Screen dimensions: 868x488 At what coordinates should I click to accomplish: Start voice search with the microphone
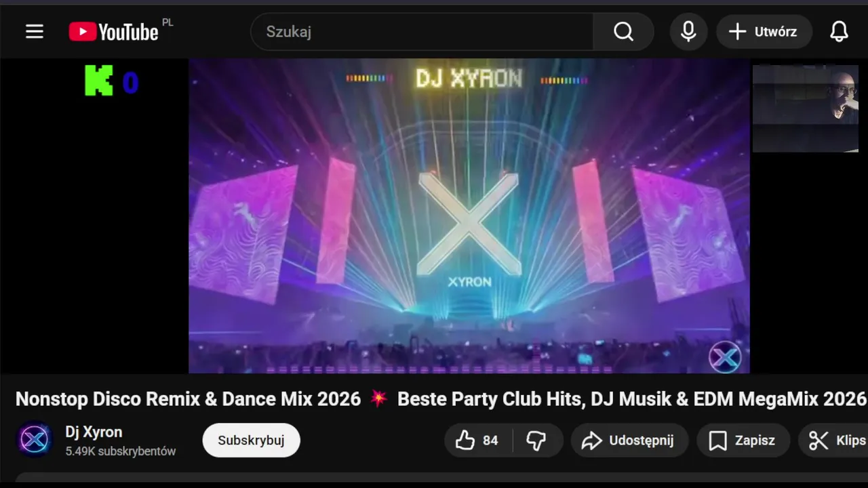(x=688, y=31)
